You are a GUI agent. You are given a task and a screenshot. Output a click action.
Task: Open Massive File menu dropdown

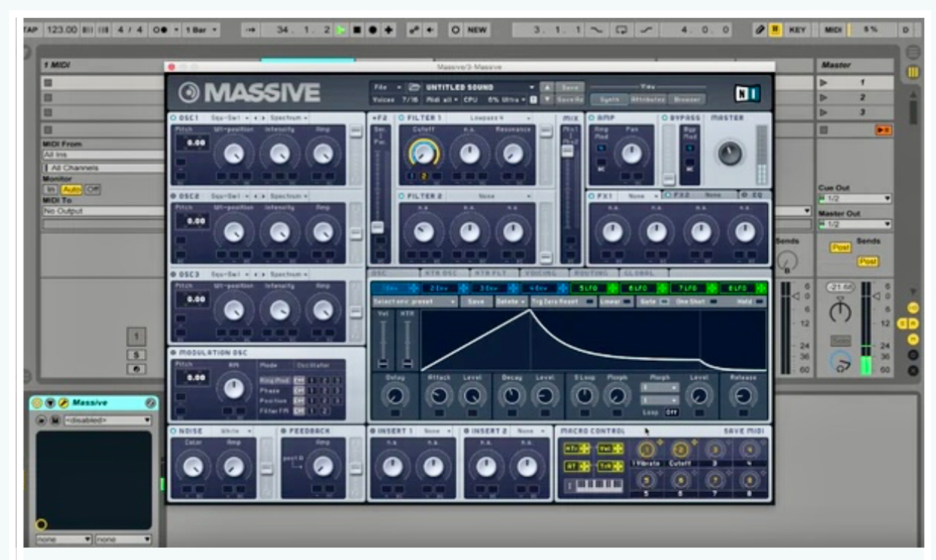coord(388,87)
